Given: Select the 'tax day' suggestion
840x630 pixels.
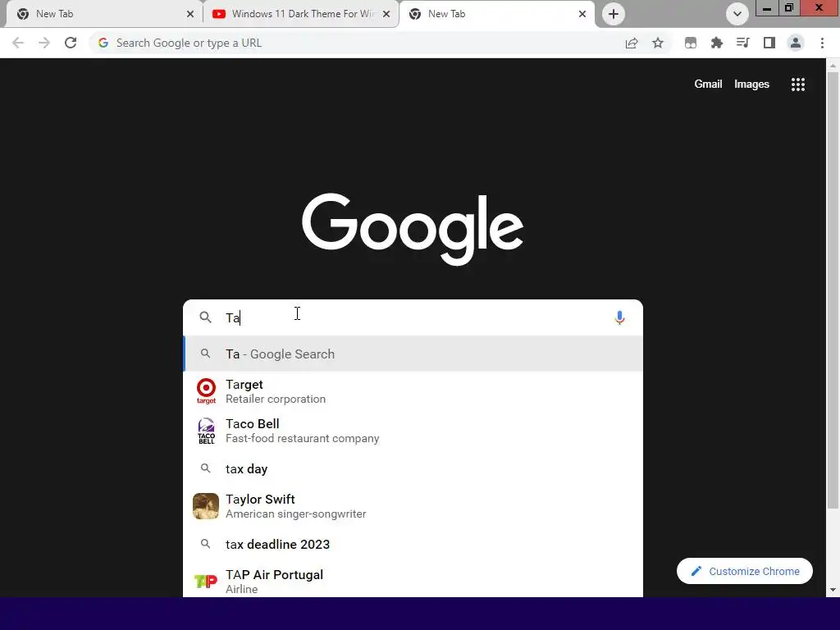Looking at the screenshot, I should point(413,468).
